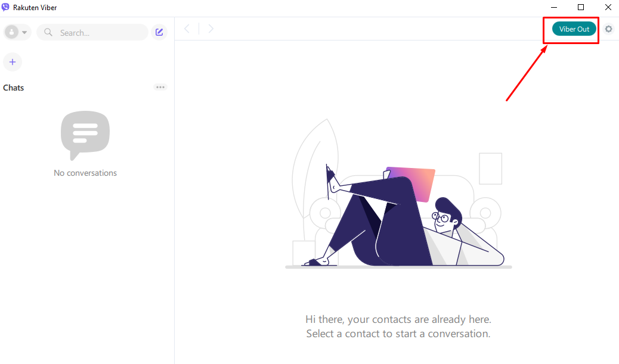Click the No conversations label
The height and width of the screenshot is (364, 619).
click(85, 173)
